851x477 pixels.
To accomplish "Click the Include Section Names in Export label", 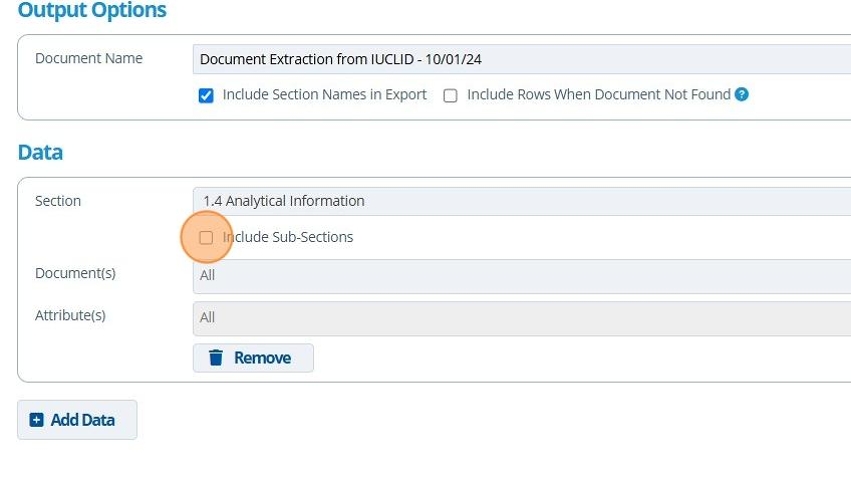I will pos(324,95).
